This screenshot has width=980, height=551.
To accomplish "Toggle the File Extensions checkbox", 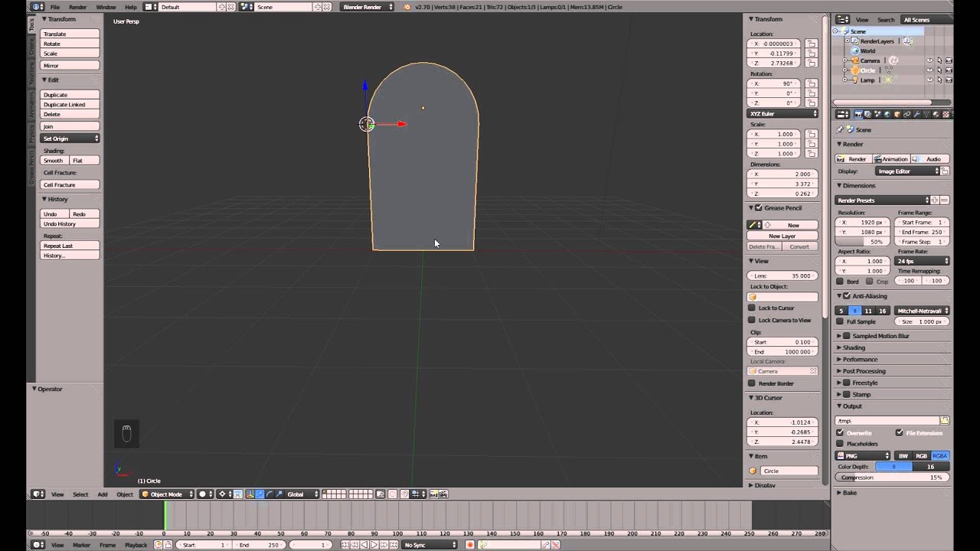I will click(900, 432).
